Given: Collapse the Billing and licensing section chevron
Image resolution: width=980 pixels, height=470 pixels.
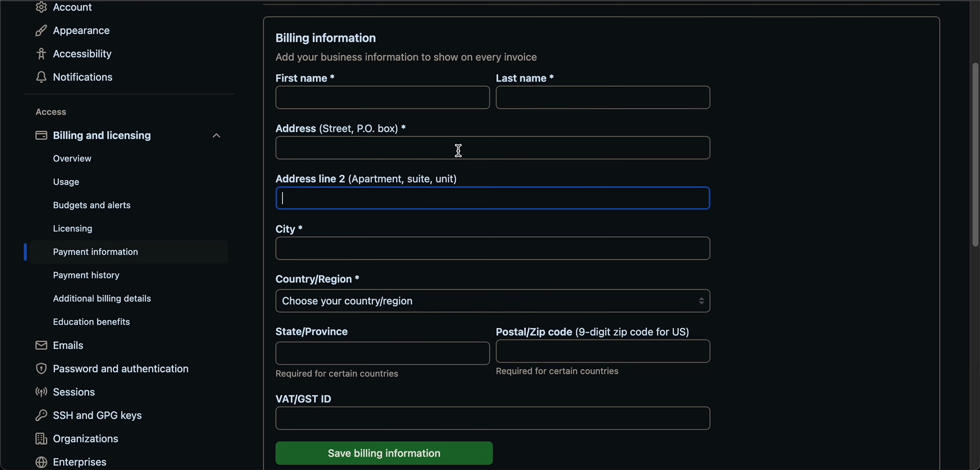Looking at the screenshot, I should [216, 136].
